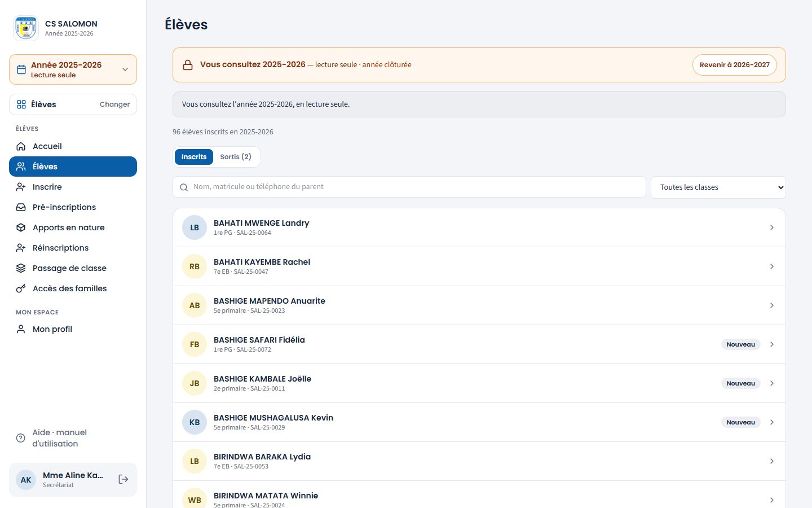Open the Élèves sidebar menu item
This screenshot has width=812, height=508.
[73, 167]
